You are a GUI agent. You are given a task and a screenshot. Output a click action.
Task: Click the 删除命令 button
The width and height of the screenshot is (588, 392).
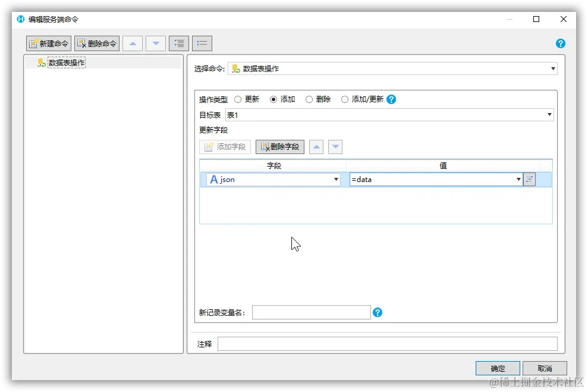[97, 43]
